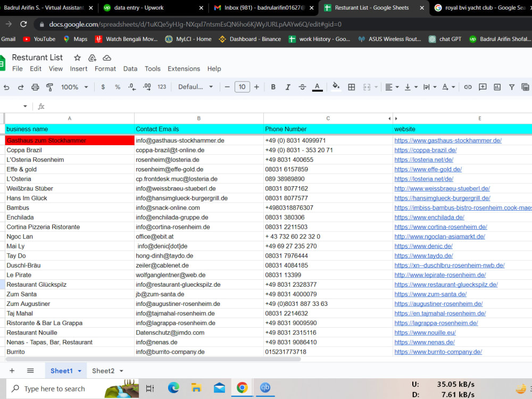532x399 pixels.
Task: Format as percent
Action: pos(118,87)
